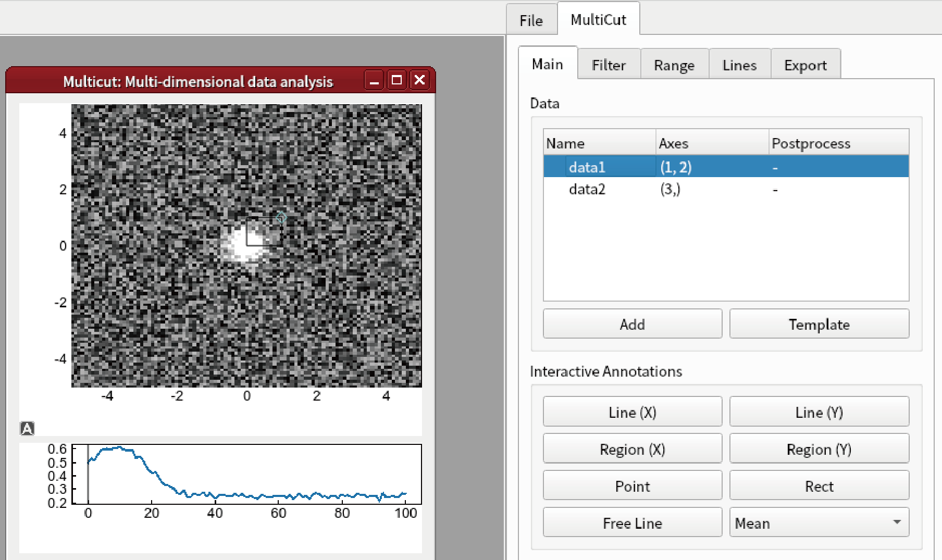
Task: Click the Name column header
Action: 599,143
